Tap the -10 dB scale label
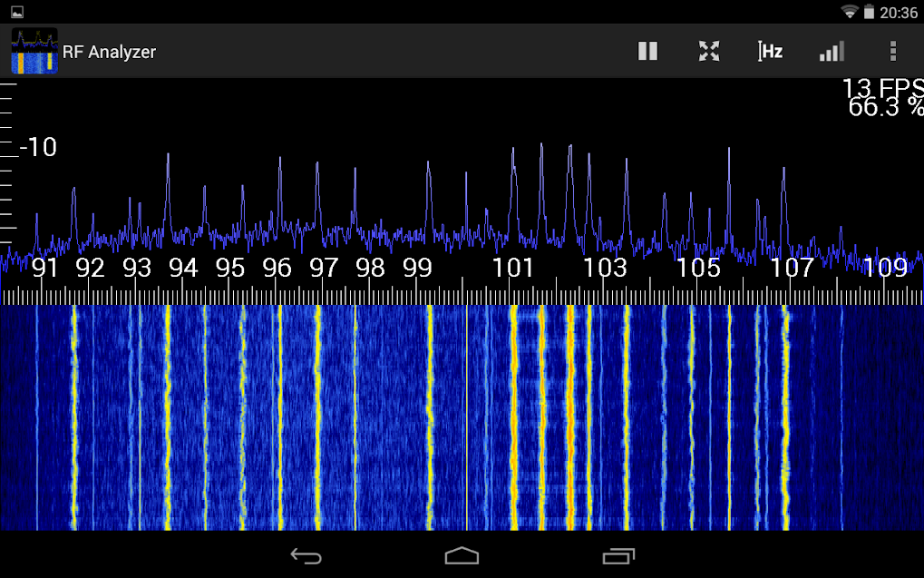 coord(38,147)
